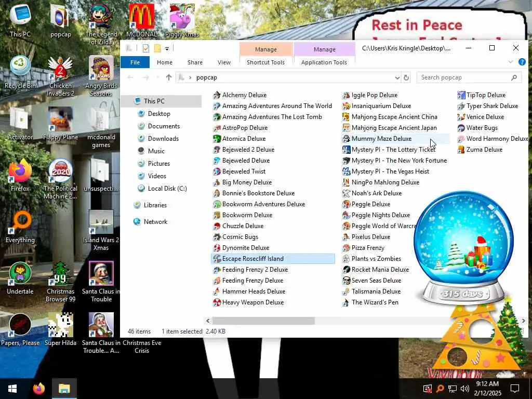
Task: Select the Rocket Mania Deluxe icon
Action: tap(345, 270)
